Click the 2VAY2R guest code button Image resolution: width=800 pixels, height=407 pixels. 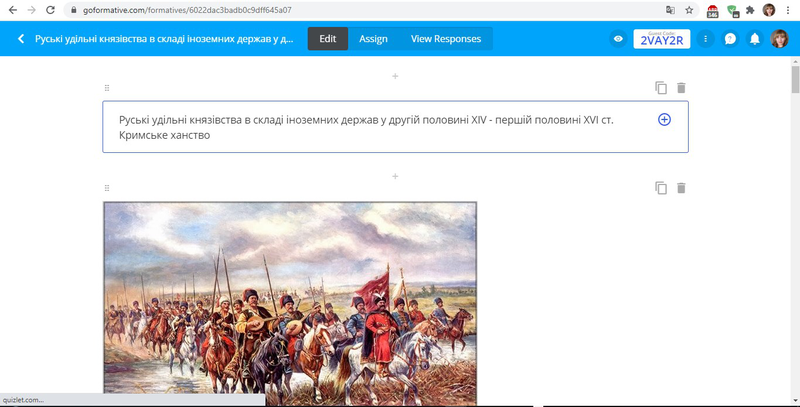click(662, 39)
